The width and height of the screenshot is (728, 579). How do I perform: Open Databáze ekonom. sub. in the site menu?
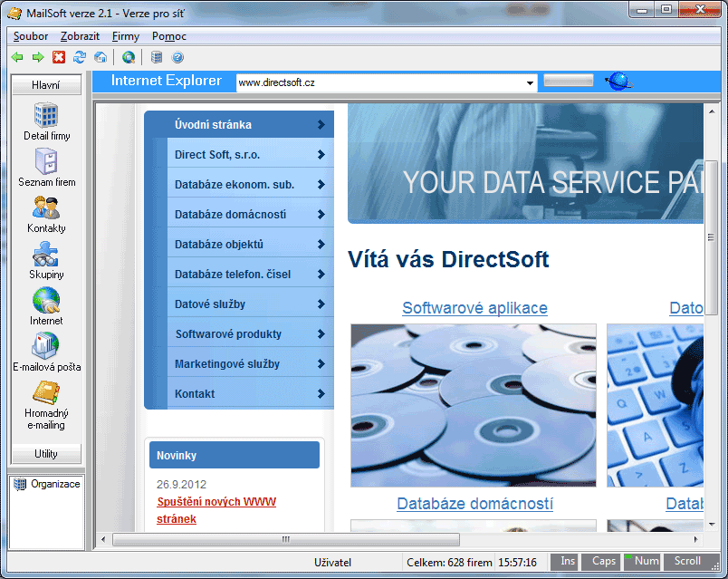point(250,185)
